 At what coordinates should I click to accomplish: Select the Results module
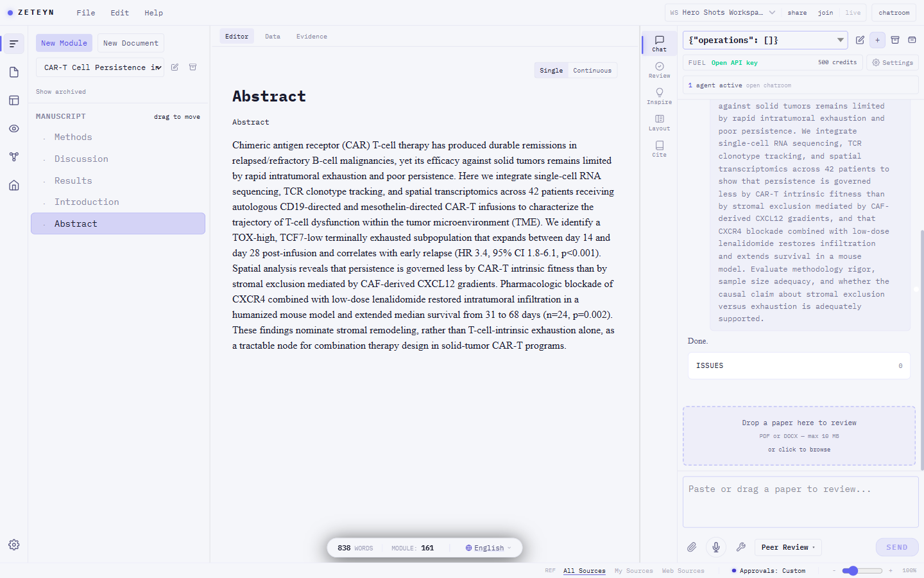(118, 181)
